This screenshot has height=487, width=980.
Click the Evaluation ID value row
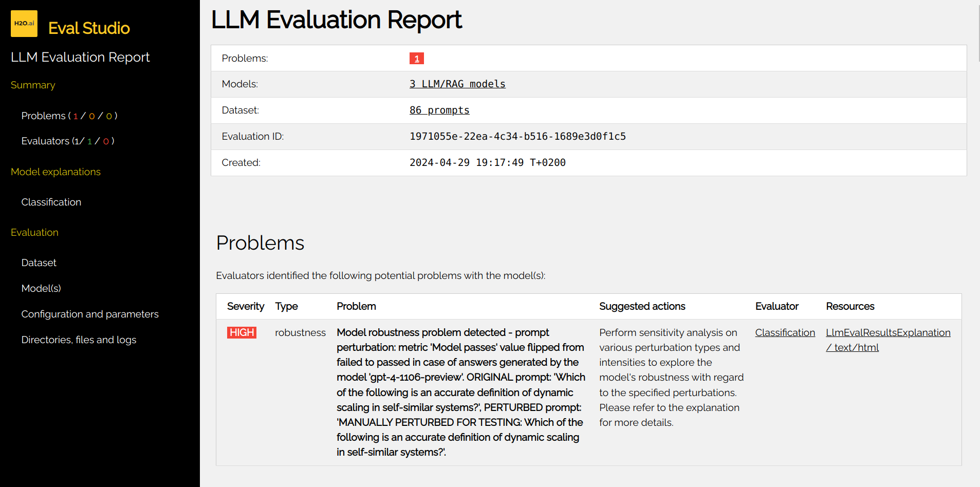pos(517,136)
